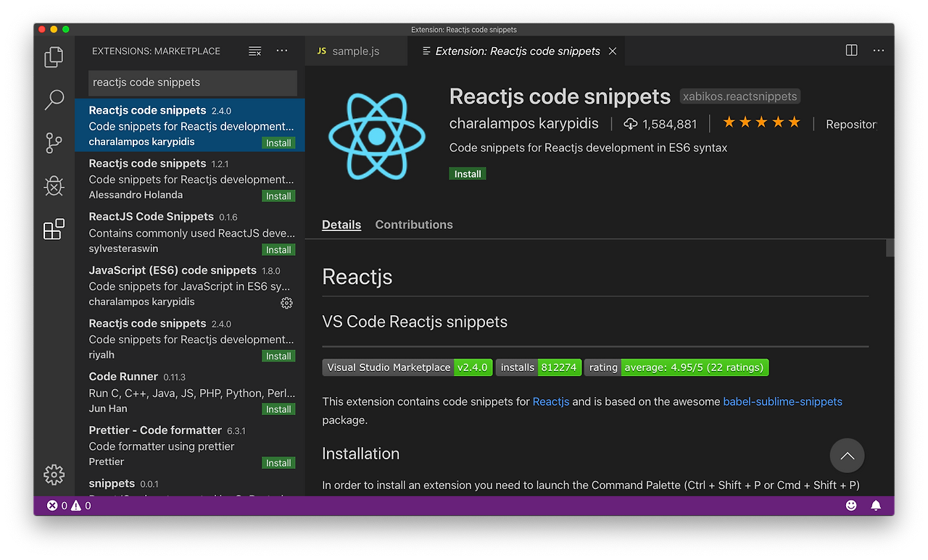Open the Contributions tab
Image resolution: width=928 pixels, height=560 pixels.
[x=414, y=225]
